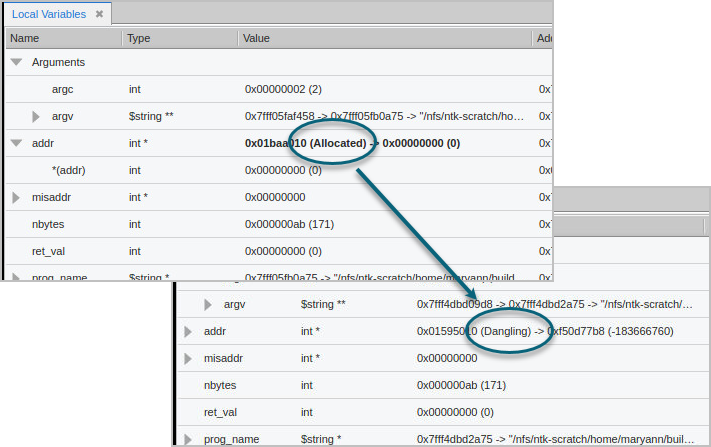Viewport: 711px width, 447px height.
Task: Expand prog_name in the upper variables panel
Action: coord(16,277)
